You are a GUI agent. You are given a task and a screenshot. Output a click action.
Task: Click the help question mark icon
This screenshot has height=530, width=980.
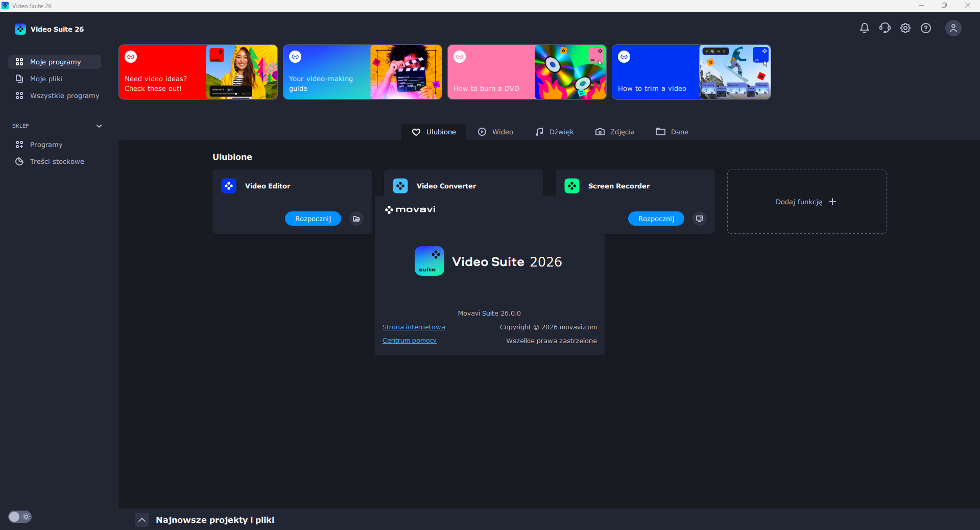coord(926,28)
